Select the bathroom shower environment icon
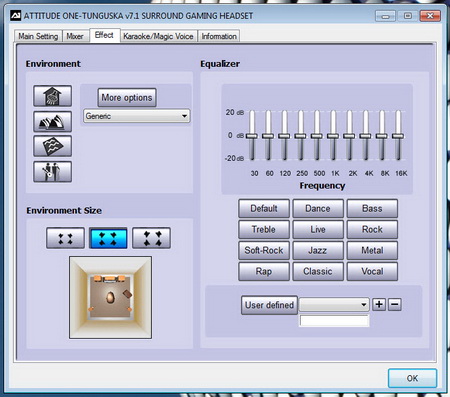The image size is (450, 397). [x=52, y=96]
